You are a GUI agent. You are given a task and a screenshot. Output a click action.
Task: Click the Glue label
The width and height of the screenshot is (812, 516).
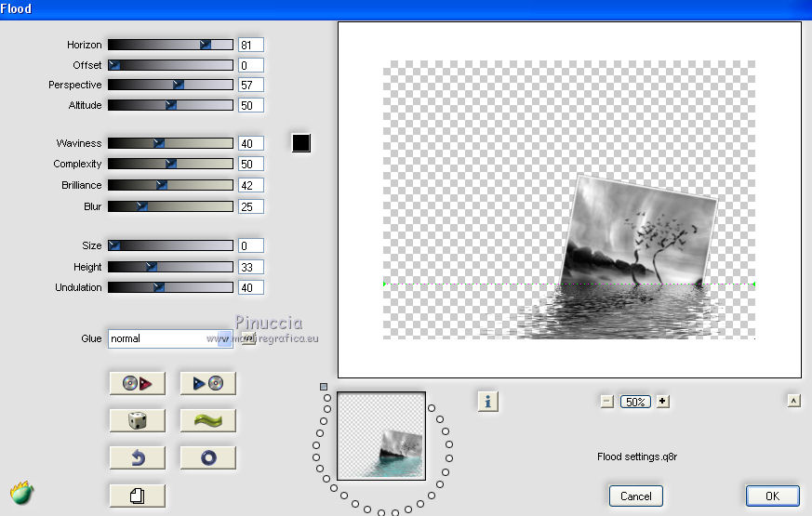[x=92, y=338]
